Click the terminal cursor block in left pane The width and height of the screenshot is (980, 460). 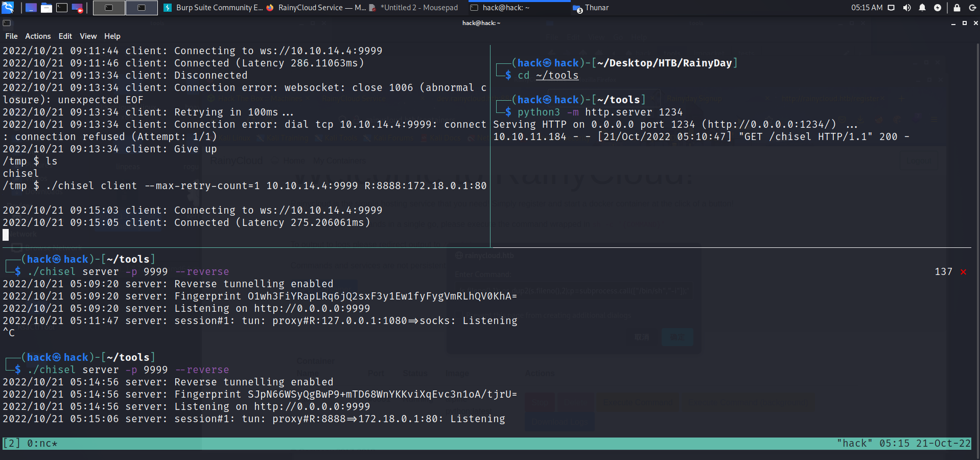6,235
